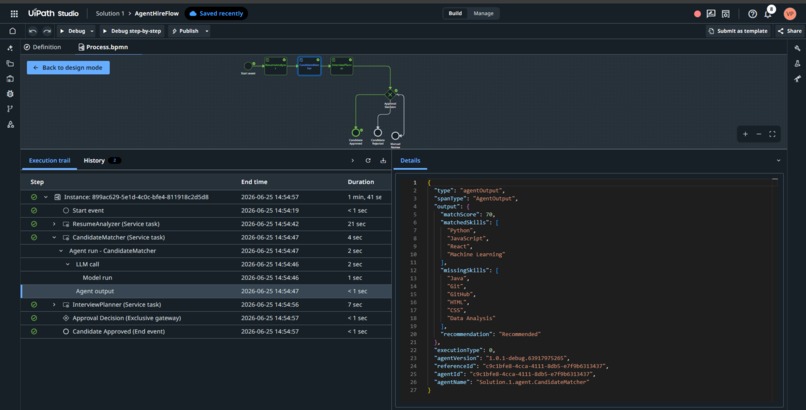Click the Publish button
Image resolution: width=806 pixels, height=410 pixels.
click(185, 31)
